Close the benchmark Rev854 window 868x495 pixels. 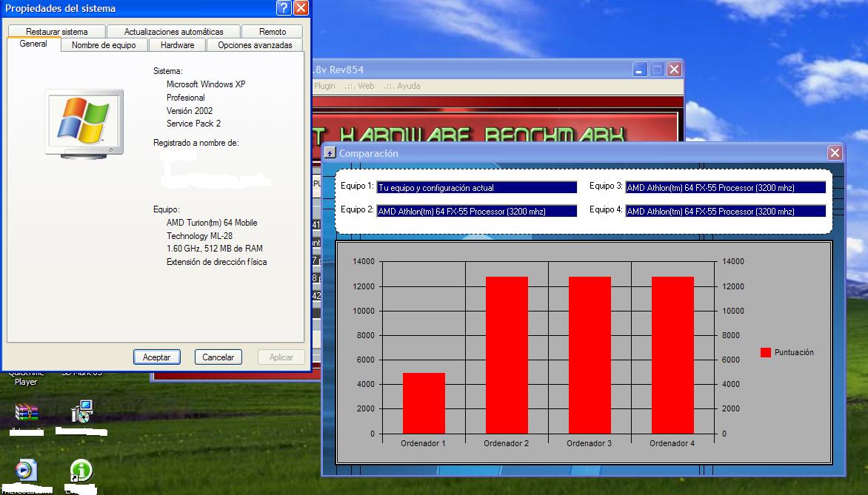[674, 70]
